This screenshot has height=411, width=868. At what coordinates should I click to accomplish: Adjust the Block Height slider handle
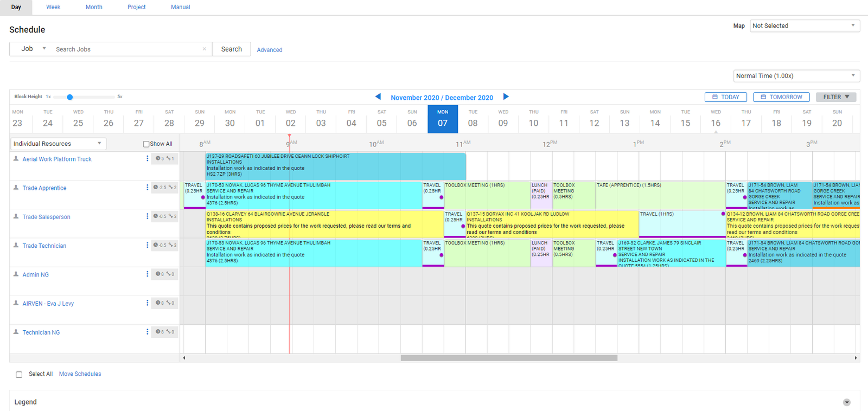point(69,97)
